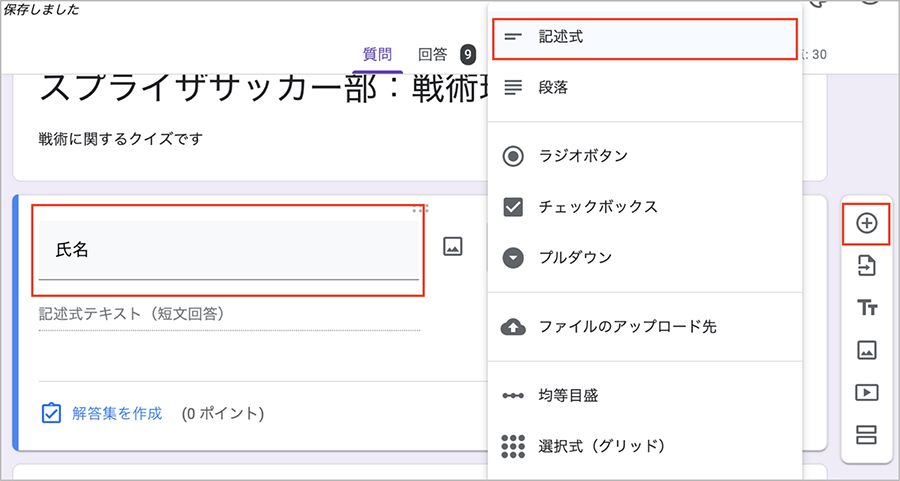
Task: Select 段落 from the type menu
Action: 553,88
